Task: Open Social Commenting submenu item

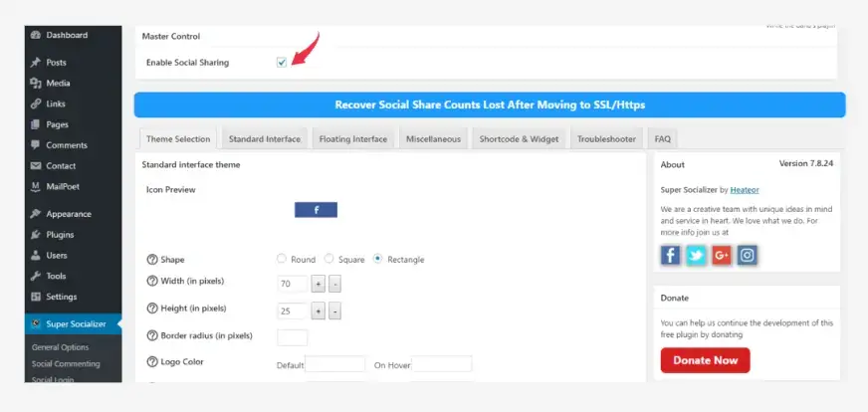Action: (x=66, y=364)
